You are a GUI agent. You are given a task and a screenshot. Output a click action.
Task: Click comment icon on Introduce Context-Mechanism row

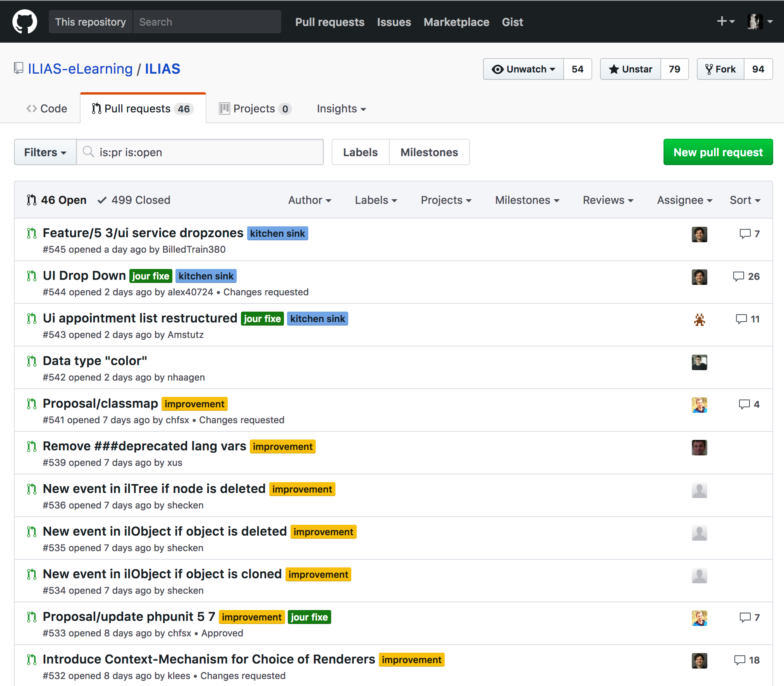pos(739,660)
